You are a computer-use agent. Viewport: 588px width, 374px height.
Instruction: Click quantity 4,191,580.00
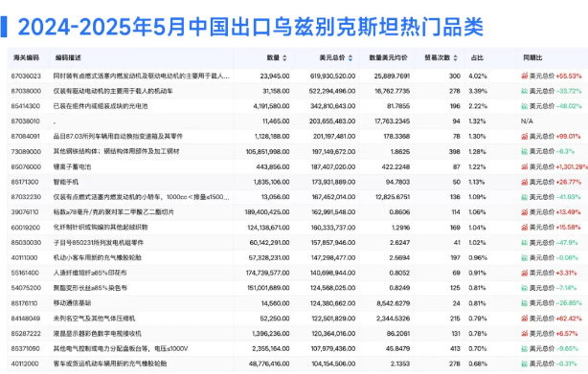[271, 106]
